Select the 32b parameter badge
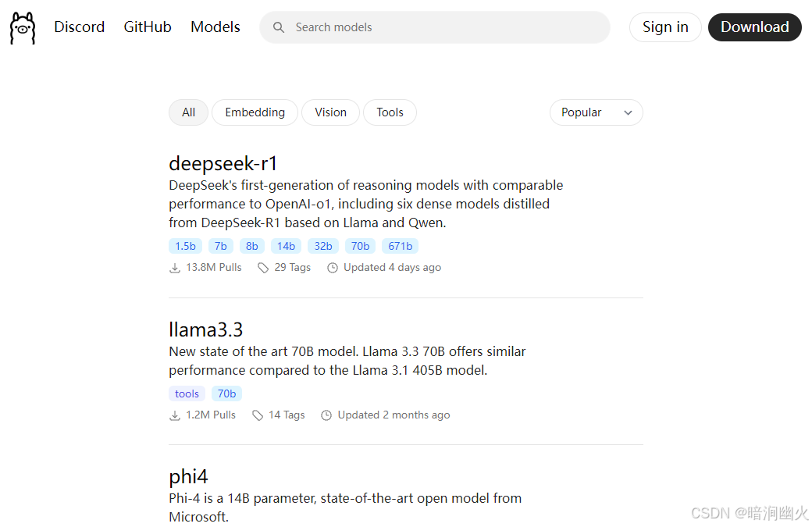The height and width of the screenshot is (527, 812). point(322,246)
